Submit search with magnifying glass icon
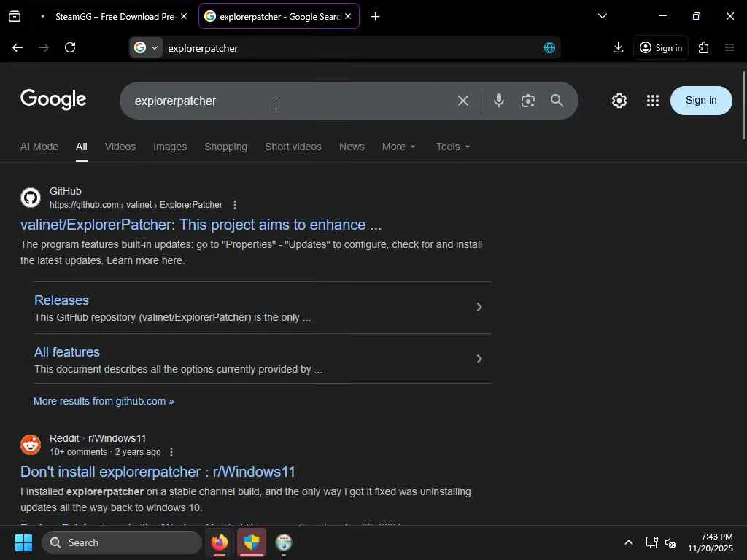Screen dimensions: 747x560 click(557, 101)
